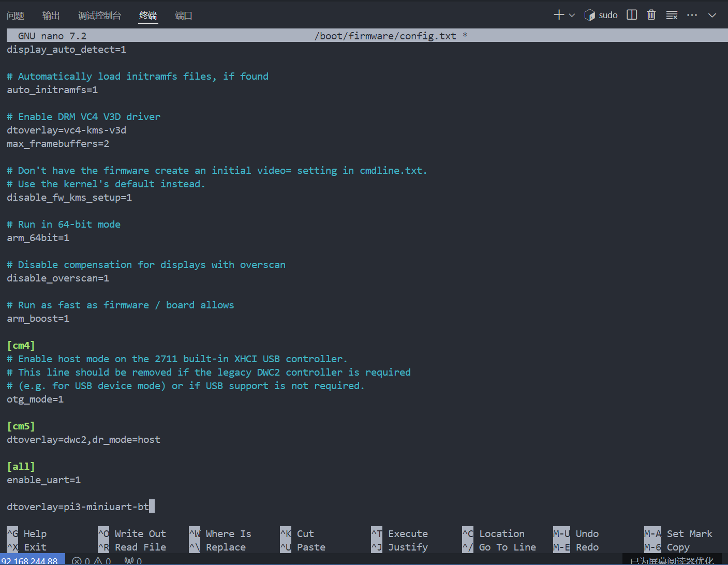Click the dtoverlay=dwc2,dr_mode=host line
This screenshot has width=728, height=565.
coord(83,439)
